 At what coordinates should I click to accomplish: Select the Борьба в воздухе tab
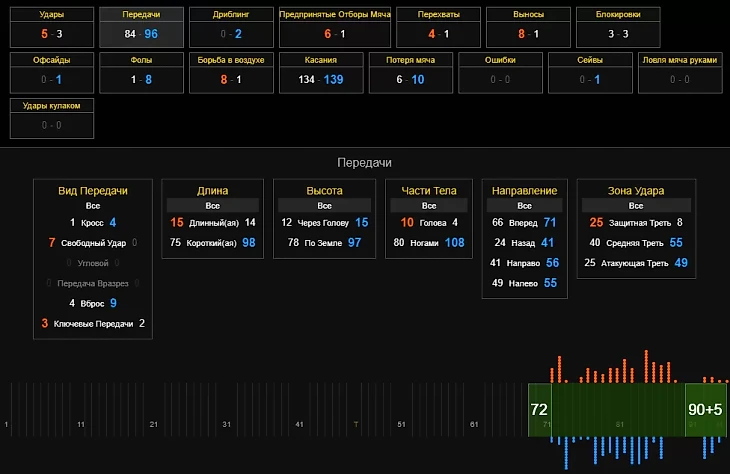pyautogui.click(x=232, y=71)
